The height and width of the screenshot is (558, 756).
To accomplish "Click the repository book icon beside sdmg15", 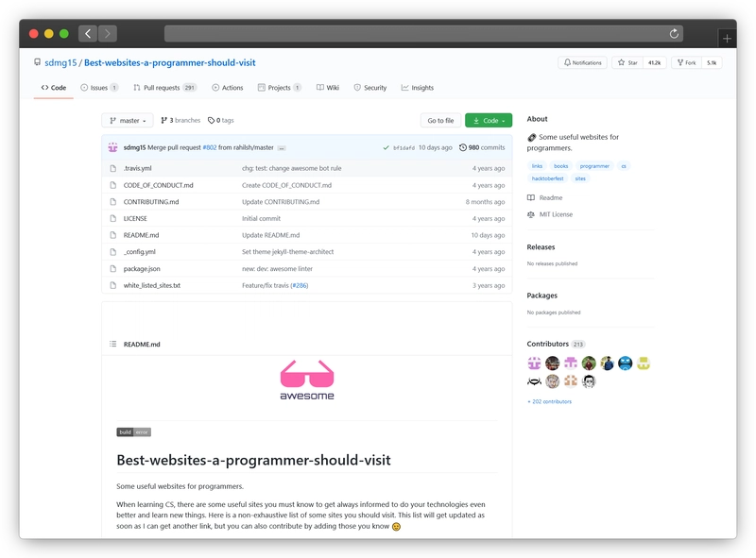I will 37,62.
